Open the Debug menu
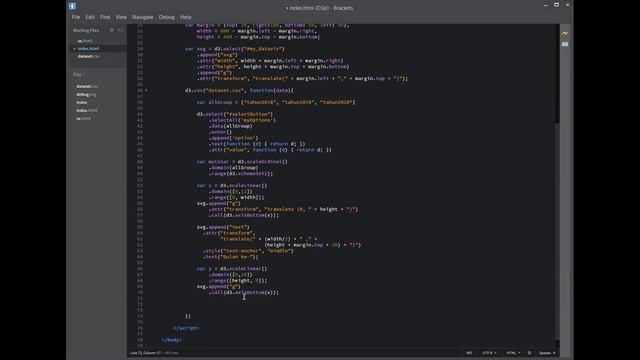The height and width of the screenshot is (360, 640). tap(167, 17)
